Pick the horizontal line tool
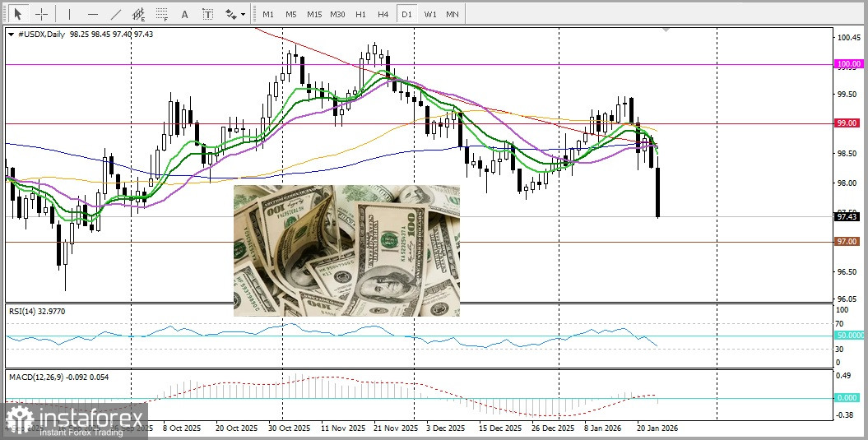The image size is (868, 440). point(92,14)
